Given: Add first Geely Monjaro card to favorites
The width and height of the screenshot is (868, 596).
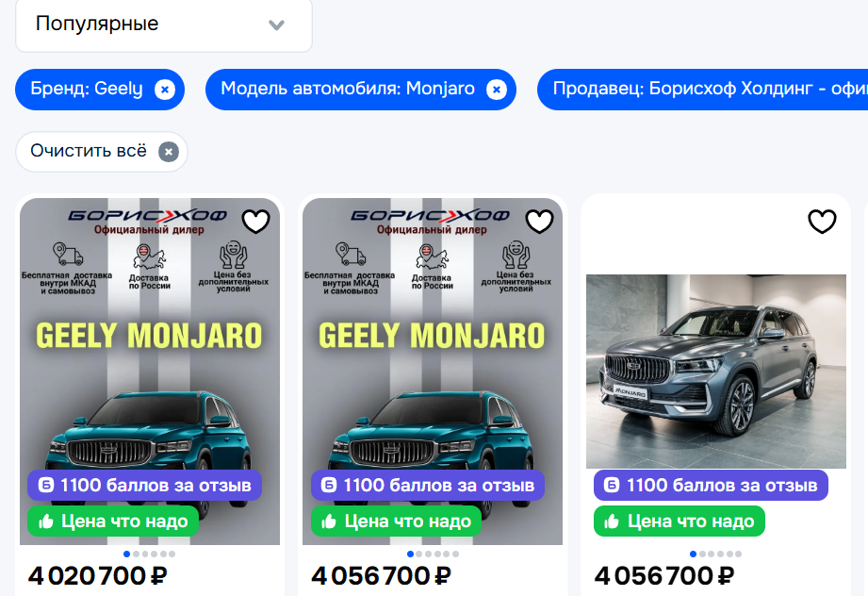Looking at the screenshot, I should click(255, 222).
